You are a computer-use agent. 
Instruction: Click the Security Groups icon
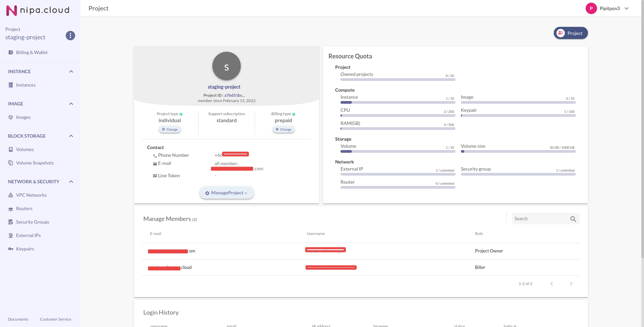(x=11, y=222)
